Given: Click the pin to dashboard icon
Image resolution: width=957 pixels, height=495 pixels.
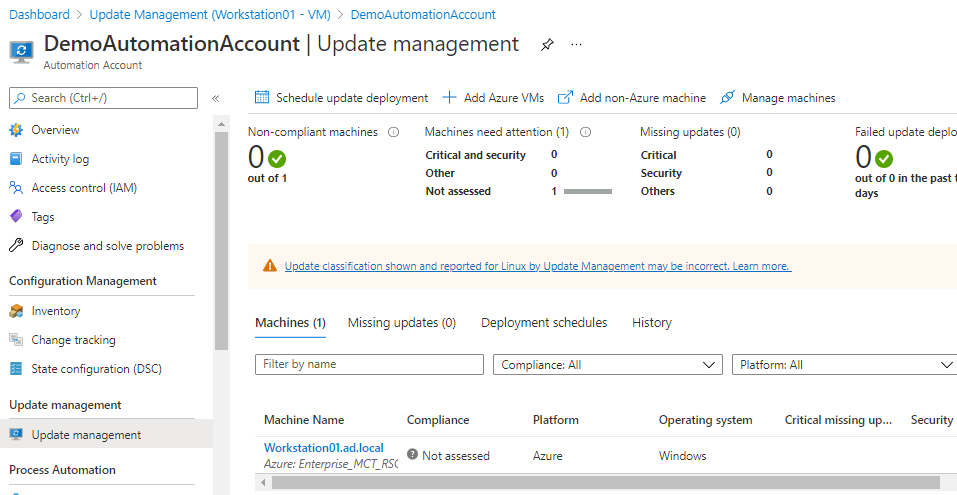Looking at the screenshot, I should (547, 45).
